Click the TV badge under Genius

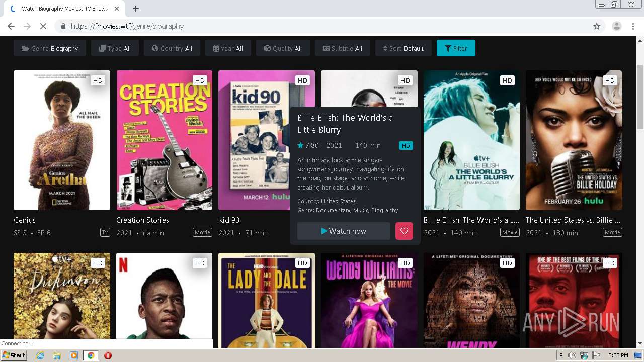pyautogui.click(x=105, y=232)
